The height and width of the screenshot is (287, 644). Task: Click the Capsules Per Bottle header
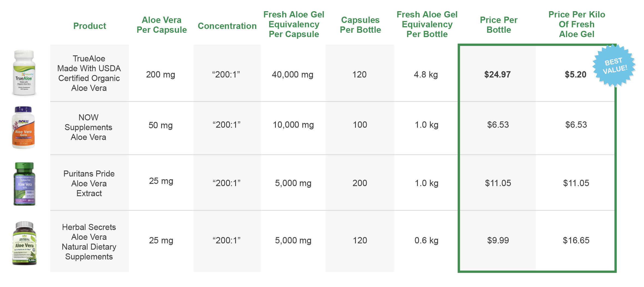(360, 25)
